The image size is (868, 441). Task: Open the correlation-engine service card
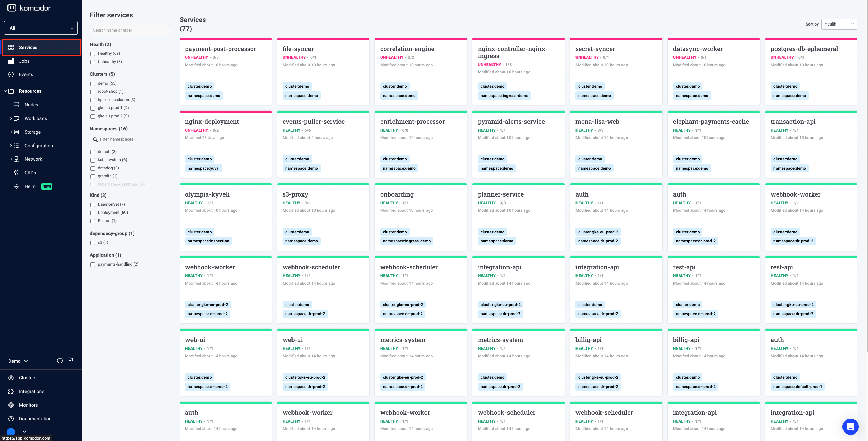[421, 71]
